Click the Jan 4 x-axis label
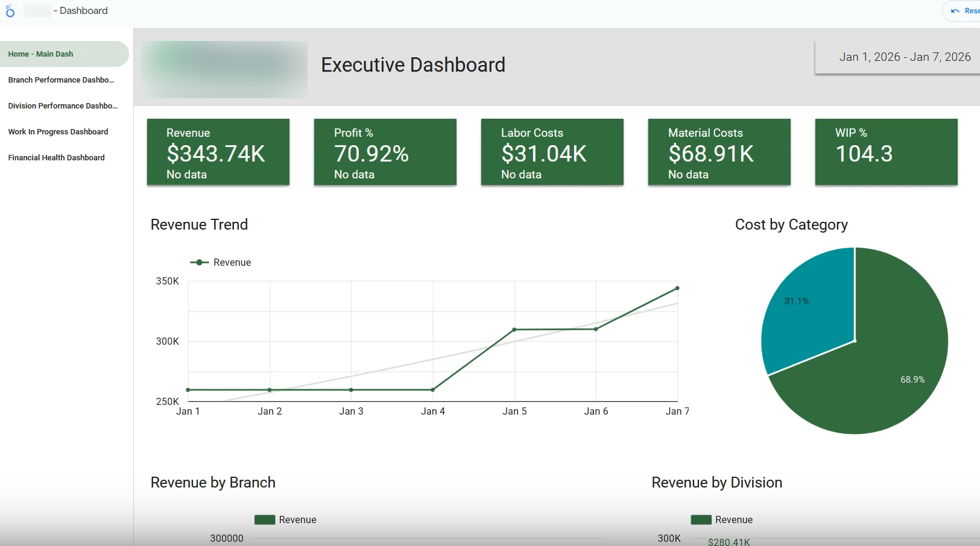The width and height of the screenshot is (980, 546). click(433, 412)
